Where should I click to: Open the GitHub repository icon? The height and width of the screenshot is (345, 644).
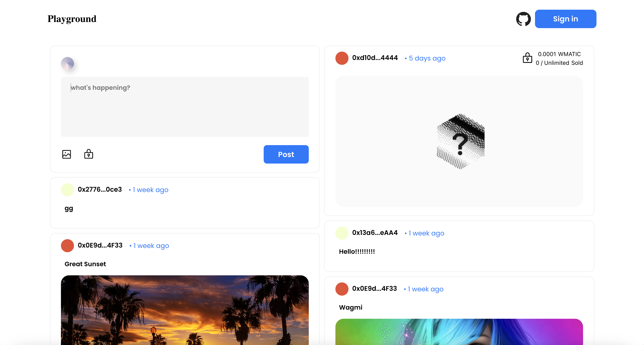tap(523, 19)
